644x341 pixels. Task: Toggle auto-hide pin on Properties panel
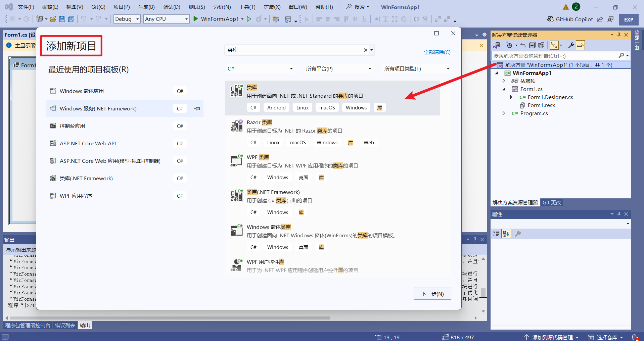(x=619, y=214)
